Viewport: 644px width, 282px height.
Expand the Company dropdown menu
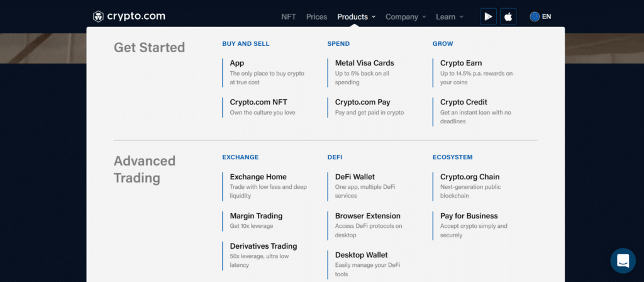point(406,17)
